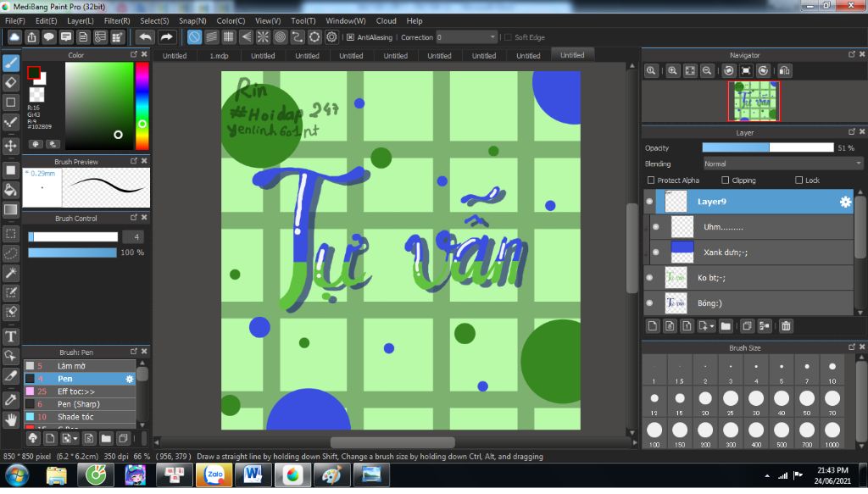868x494 pixels.
Task: Select the Lasso selection tool
Action: tap(10, 253)
